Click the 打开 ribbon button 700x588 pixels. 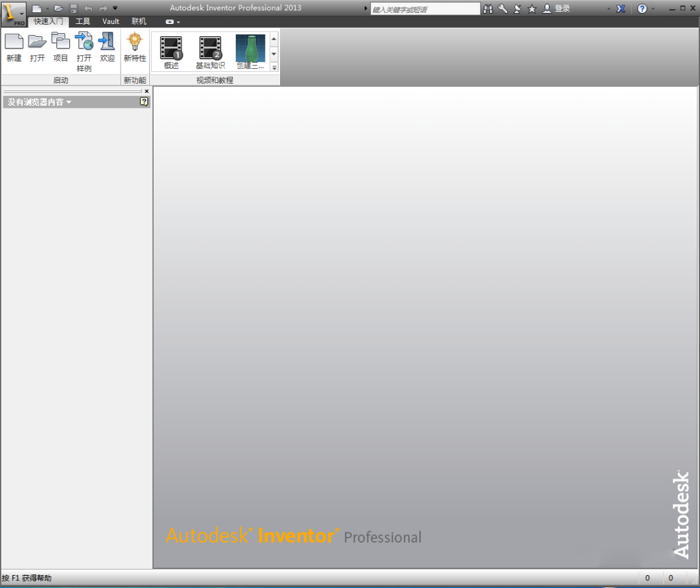37,48
